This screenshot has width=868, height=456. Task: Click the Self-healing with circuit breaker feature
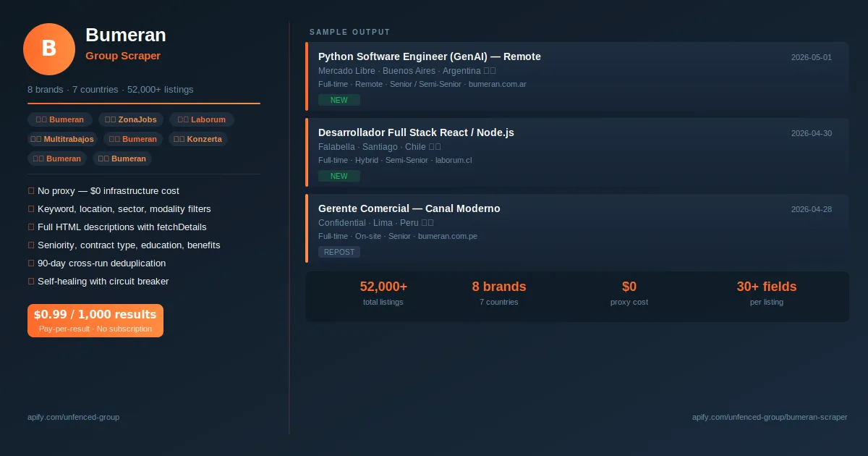98,282
